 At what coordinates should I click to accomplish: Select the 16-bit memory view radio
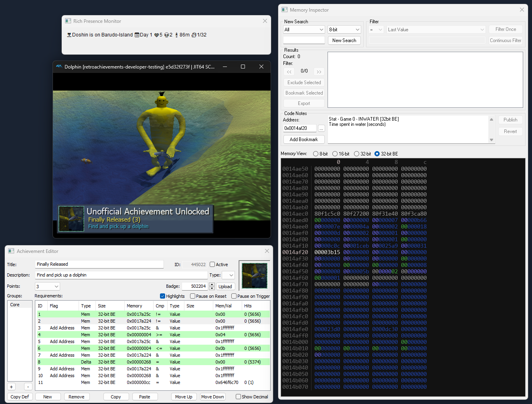click(335, 154)
